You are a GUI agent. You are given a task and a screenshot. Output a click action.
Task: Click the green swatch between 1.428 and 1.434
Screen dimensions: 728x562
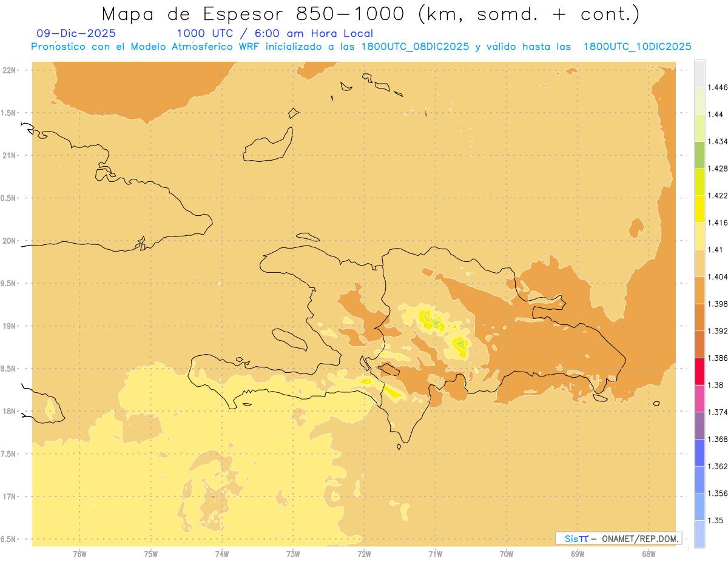[700, 155]
